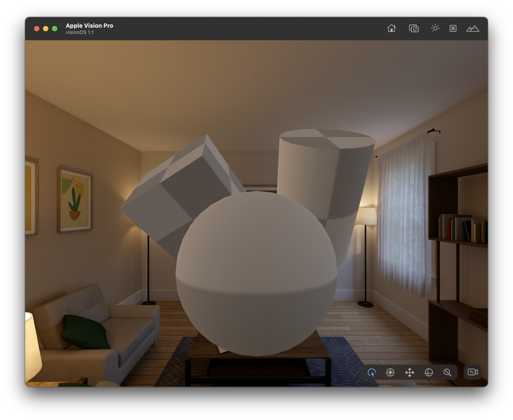This screenshot has height=420, width=513.
Task: Click the yellow minimize window button
Action: pos(45,29)
